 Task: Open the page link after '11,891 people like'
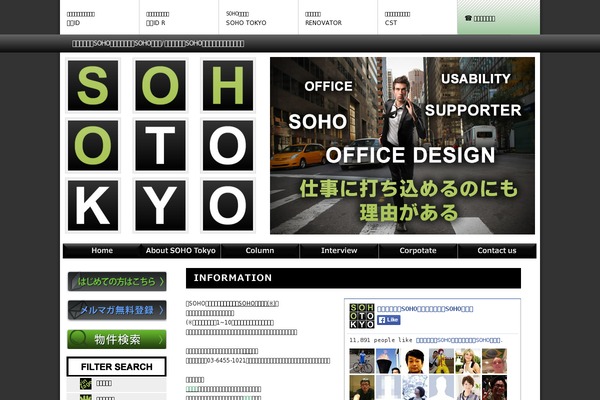click(x=458, y=340)
